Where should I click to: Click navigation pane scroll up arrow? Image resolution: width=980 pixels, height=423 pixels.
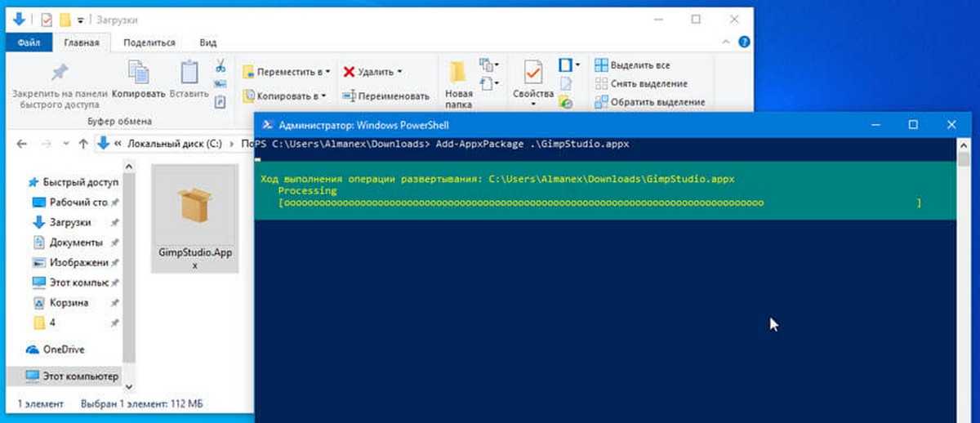click(x=127, y=167)
